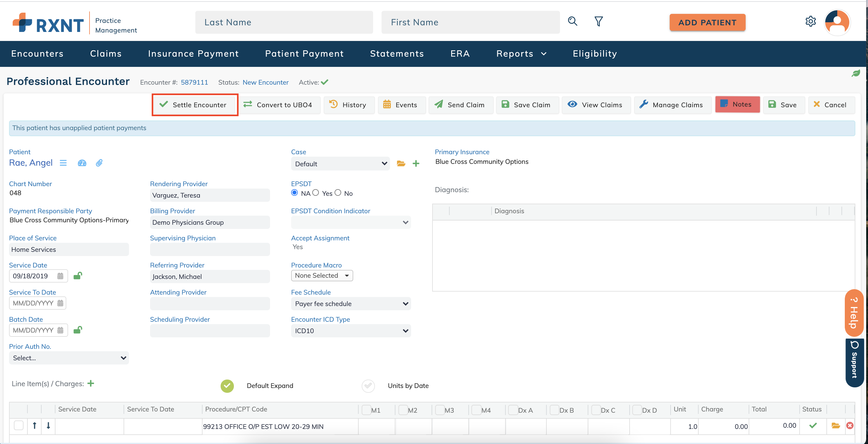Click Settle Encounter button

[195, 105]
